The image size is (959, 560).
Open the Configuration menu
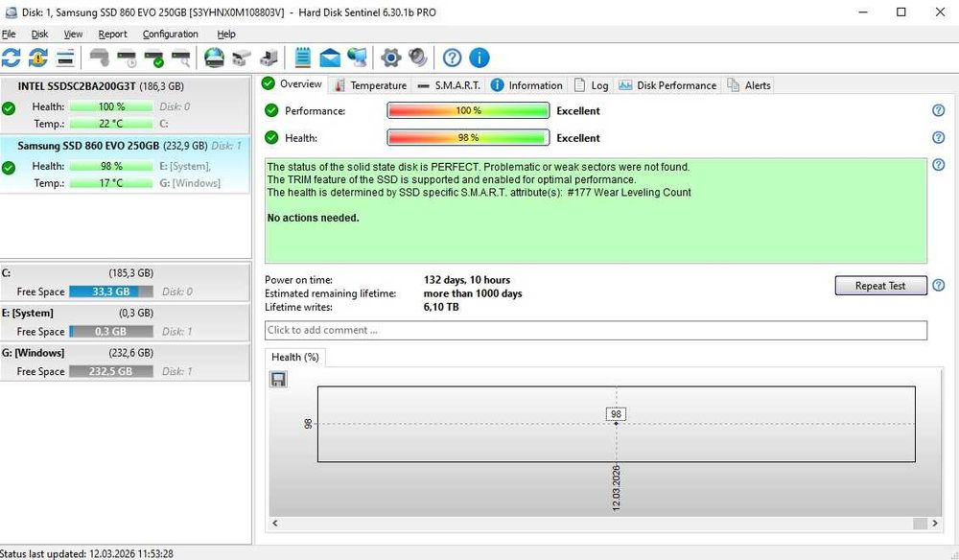tap(170, 35)
